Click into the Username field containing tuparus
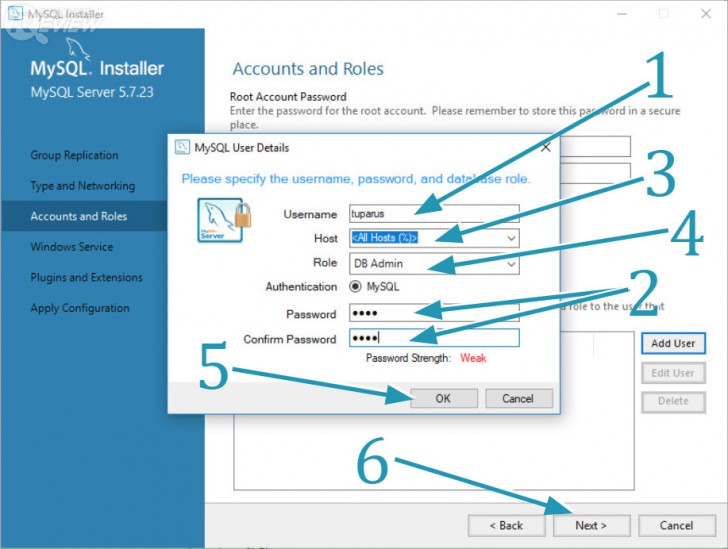 (434, 214)
